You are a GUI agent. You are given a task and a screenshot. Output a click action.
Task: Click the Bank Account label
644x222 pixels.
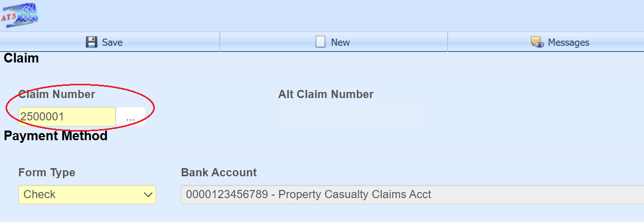tap(219, 173)
